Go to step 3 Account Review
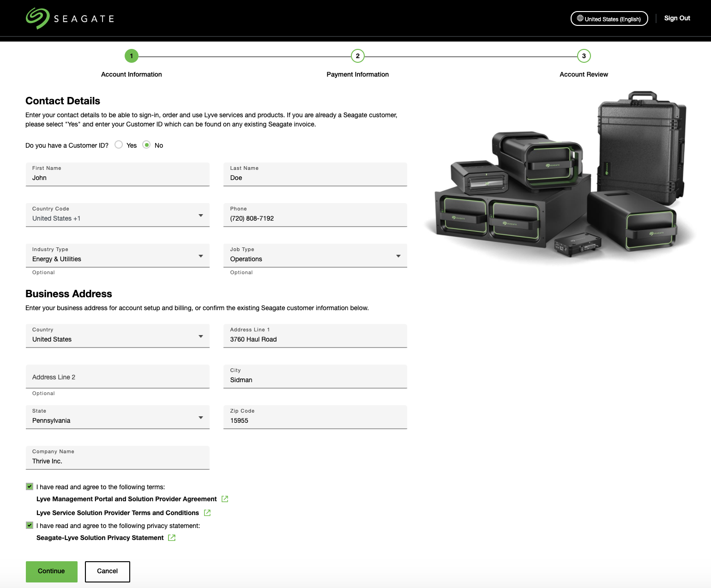 pyautogui.click(x=584, y=56)
